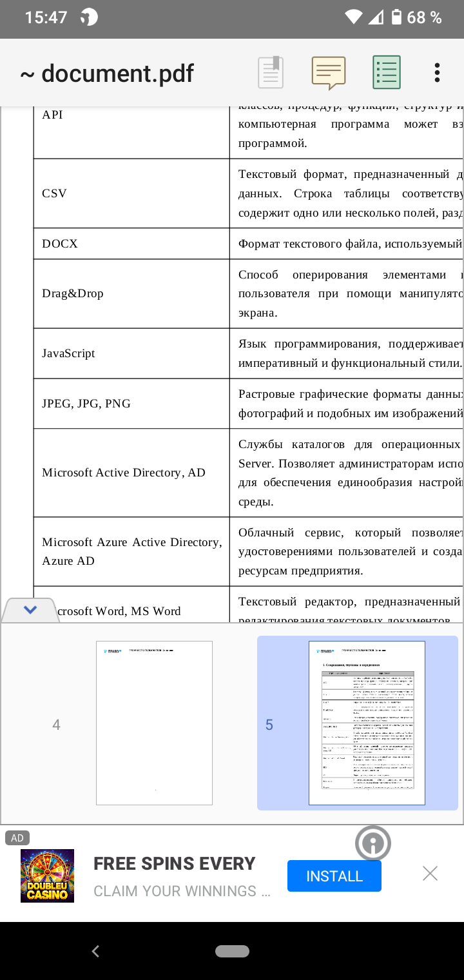Screen dimensions: 464x980
Task: Tap the page number 4 label
Action: 56,725
